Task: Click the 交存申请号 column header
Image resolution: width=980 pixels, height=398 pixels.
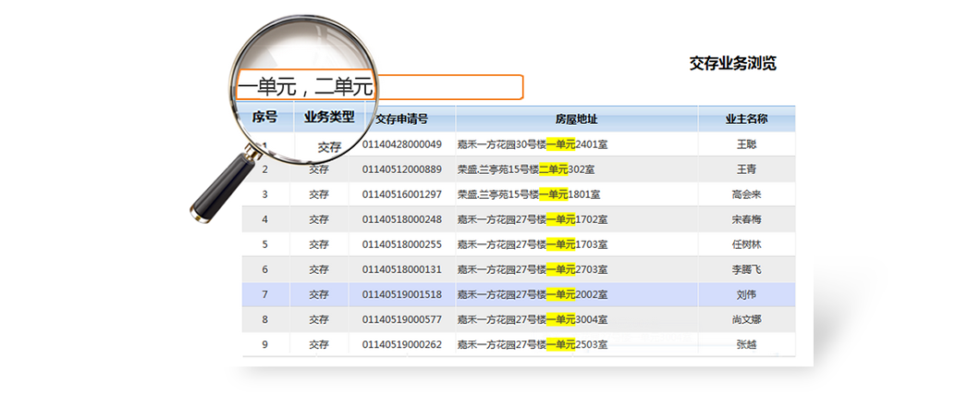Action: [x=402, y=118]
